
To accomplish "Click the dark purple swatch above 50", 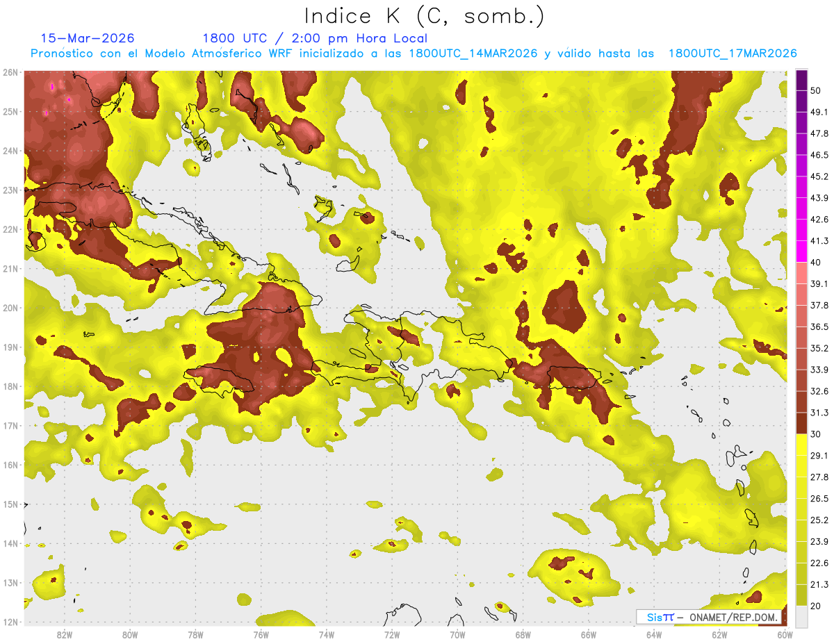I will coord(801,80).
